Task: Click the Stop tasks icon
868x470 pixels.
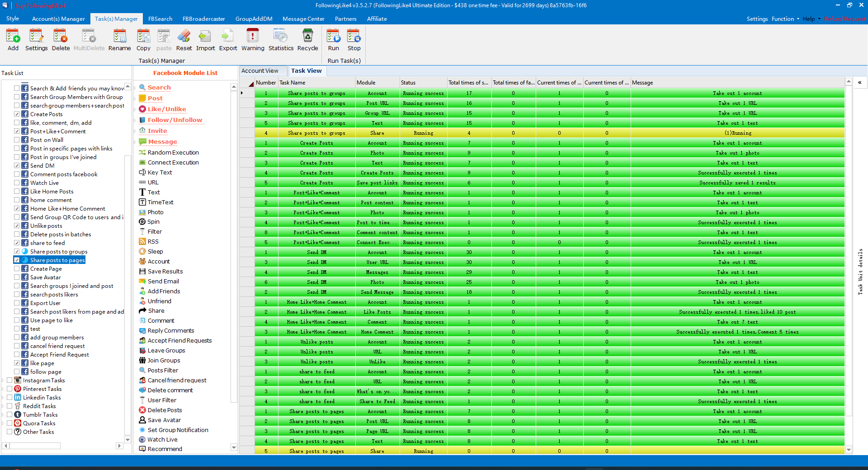Action: coord(354,40)
